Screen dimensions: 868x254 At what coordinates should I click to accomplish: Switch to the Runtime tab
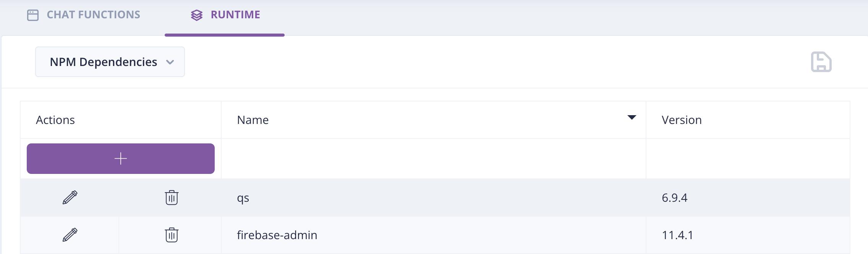[235, 14]
